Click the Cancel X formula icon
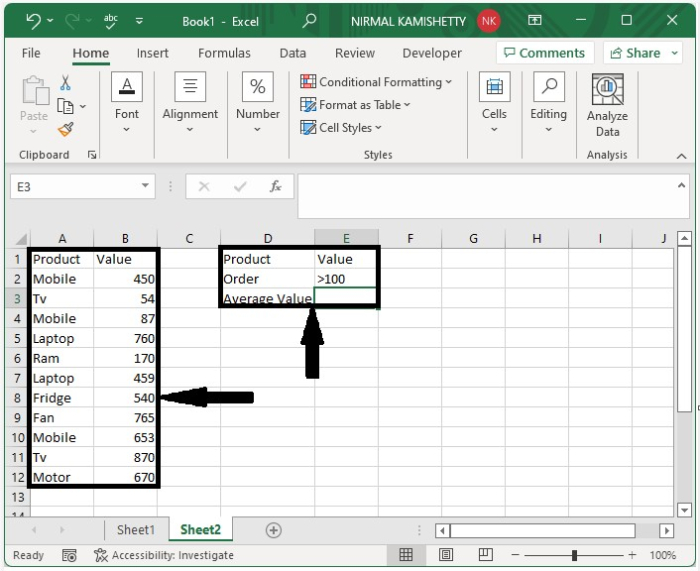Image resolution: width=700 pixels, height=571 pixels. (x=204, y=186)
